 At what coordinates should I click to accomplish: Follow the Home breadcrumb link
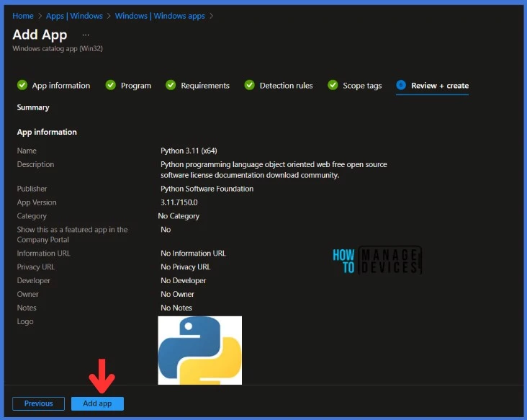[x=23, y=16]
